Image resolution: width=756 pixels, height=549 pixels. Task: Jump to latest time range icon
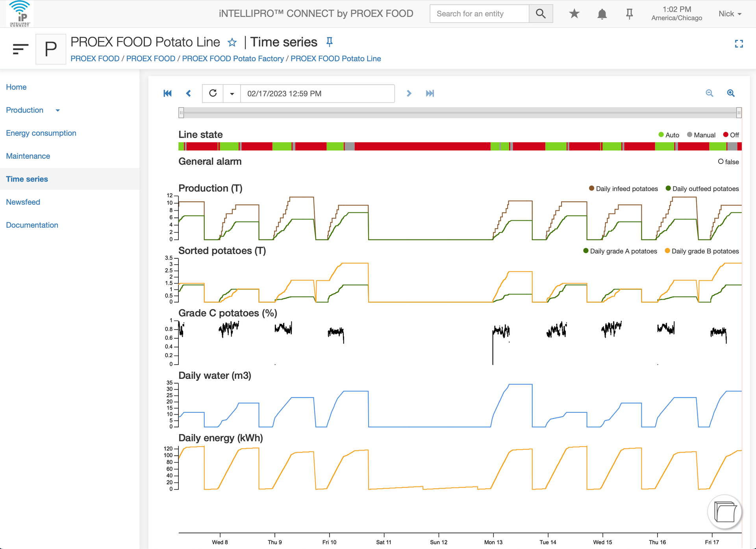tap(430, 93)
